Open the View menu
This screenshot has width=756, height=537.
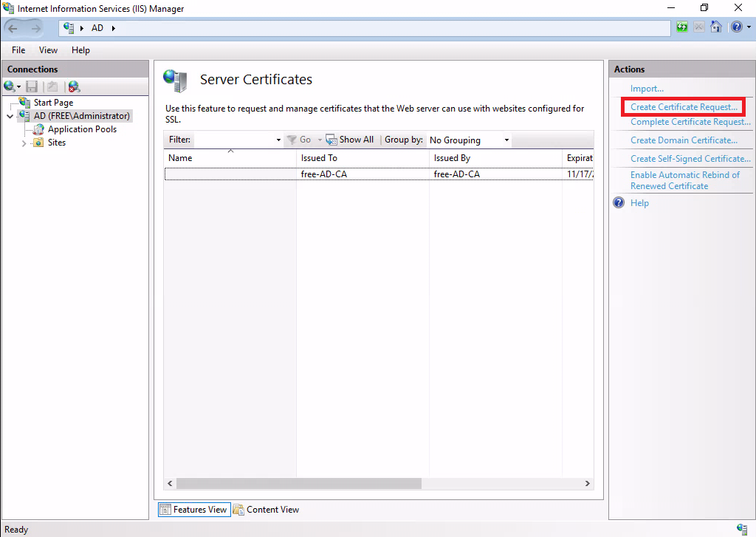tap(48, 50)
